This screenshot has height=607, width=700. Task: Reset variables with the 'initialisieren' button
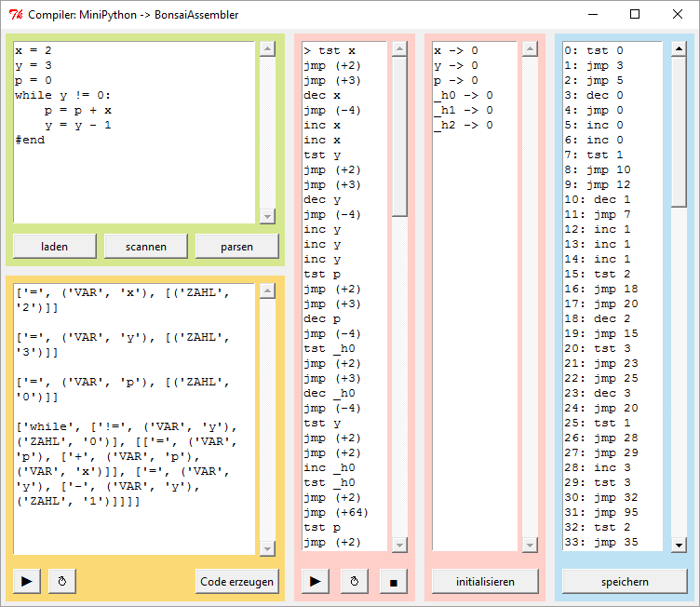point(484,581)
